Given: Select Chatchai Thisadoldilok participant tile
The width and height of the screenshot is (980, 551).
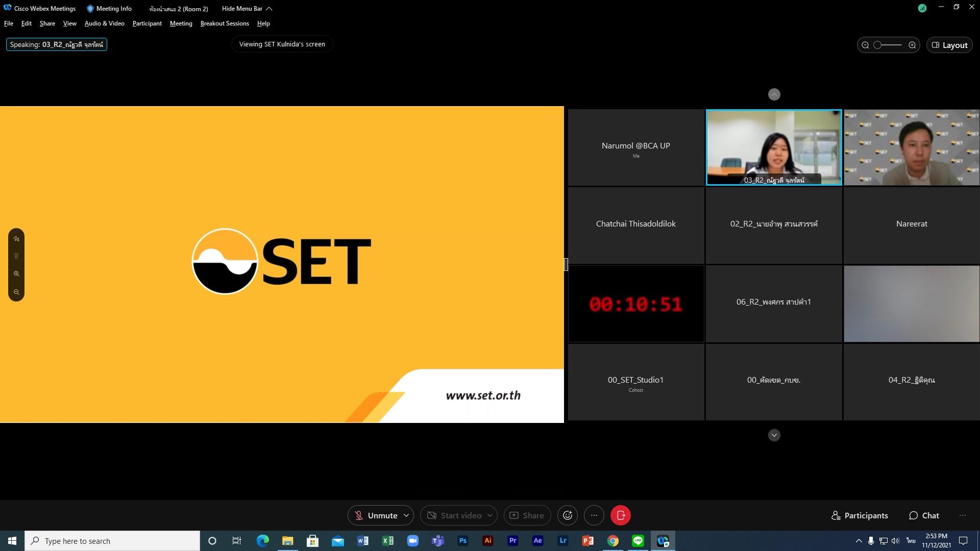Looking at the screenshot, I should pyautogui.click(x=636, y=226).
